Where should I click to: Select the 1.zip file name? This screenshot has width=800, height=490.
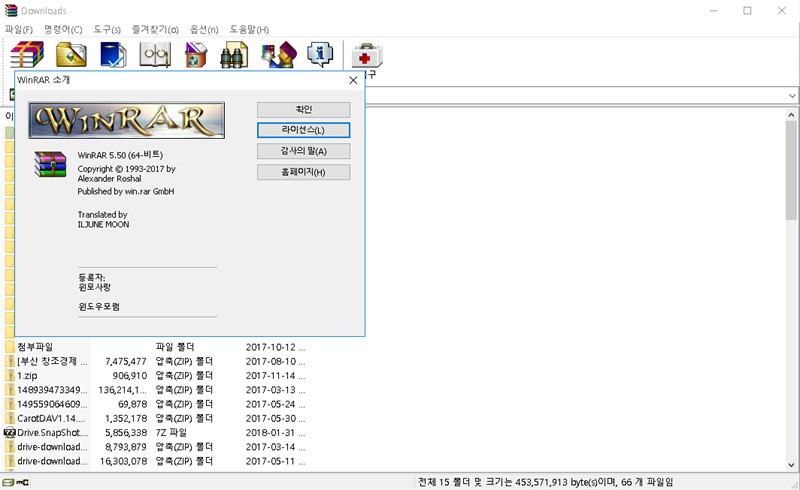(27, 376)
